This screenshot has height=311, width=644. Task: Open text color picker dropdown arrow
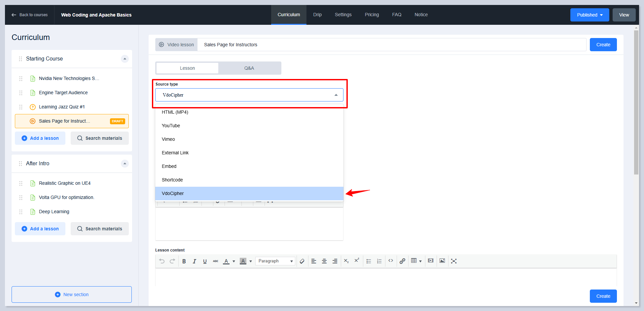pyautogui.click(x=234, y=261)
